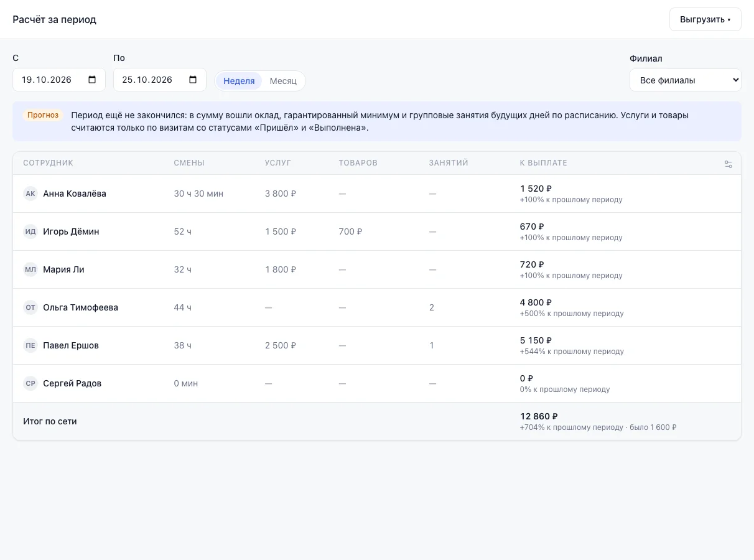Click the end date field 25.10.2026
The height and width of the screenshot is (560, 754).
[x=160, y=80]
